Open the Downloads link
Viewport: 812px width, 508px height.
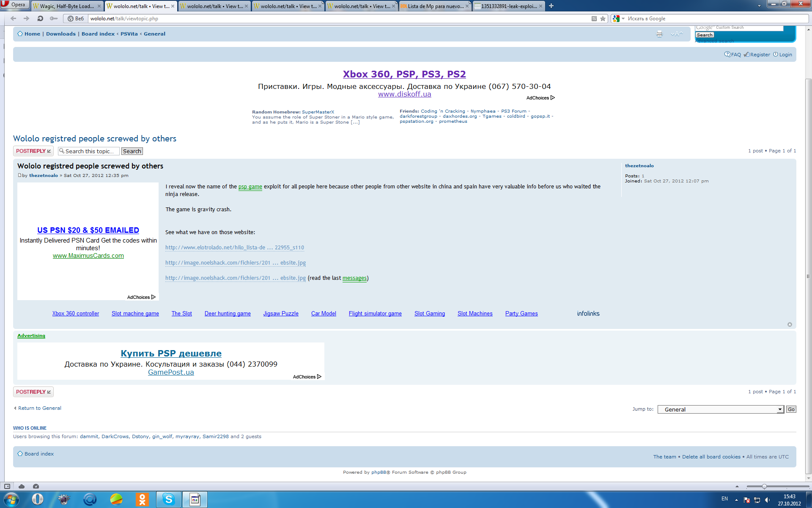point(61,34)
